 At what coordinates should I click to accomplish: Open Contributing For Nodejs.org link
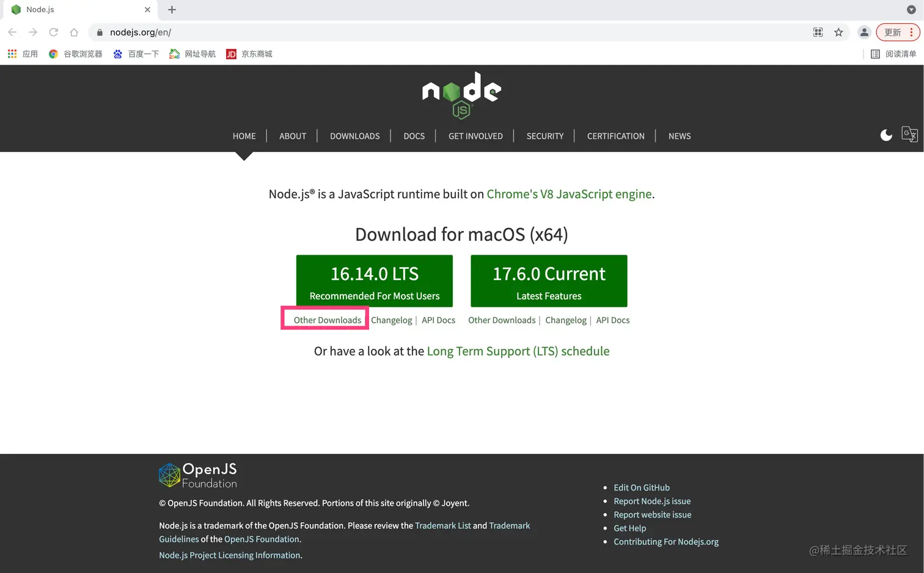tap(666, 541)
